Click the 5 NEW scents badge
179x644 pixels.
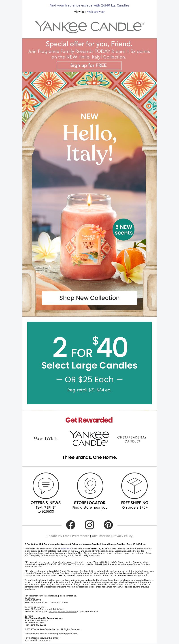[124, 230]
